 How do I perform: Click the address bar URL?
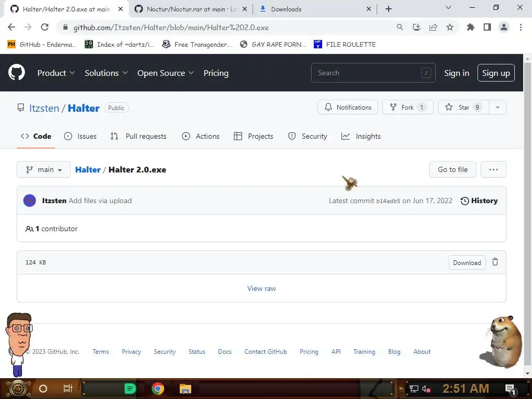tap(171, 28)
